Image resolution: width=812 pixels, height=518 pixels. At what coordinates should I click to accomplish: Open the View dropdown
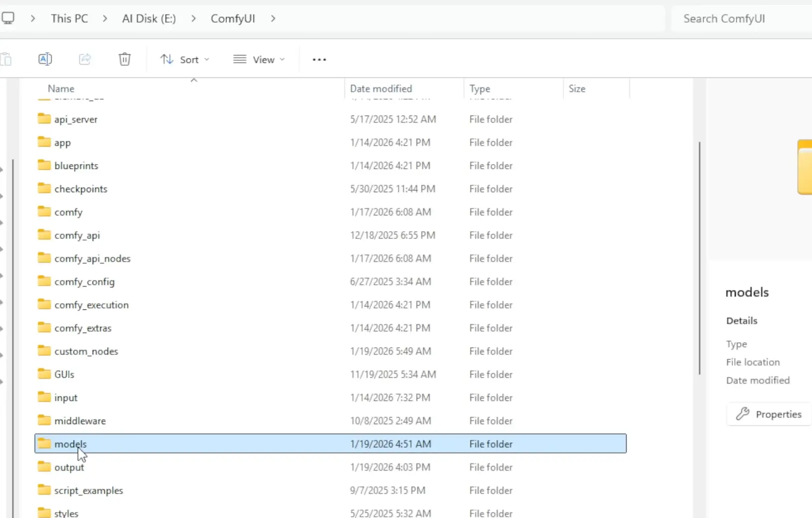[x=259, y=59]
